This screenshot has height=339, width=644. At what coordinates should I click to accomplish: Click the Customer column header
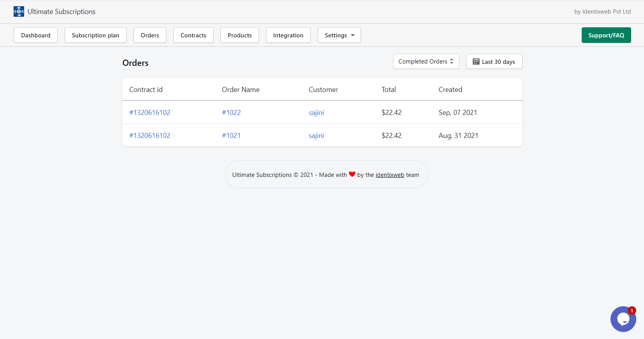tap(323, 90)
